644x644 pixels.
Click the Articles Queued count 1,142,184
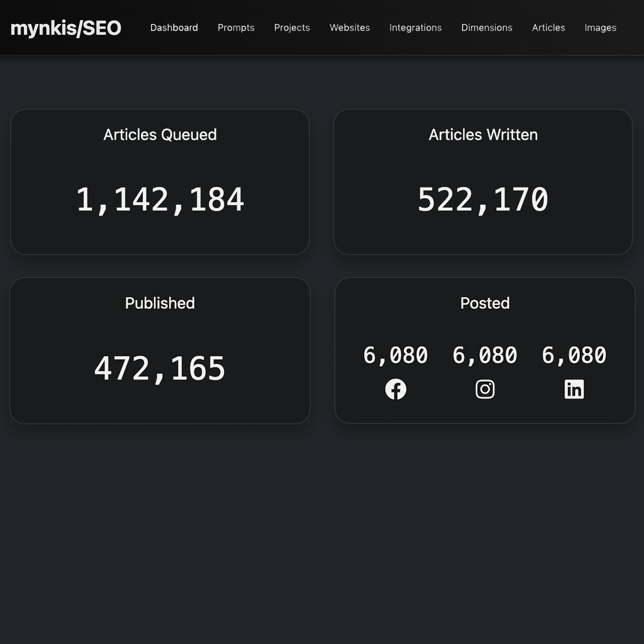160,199
